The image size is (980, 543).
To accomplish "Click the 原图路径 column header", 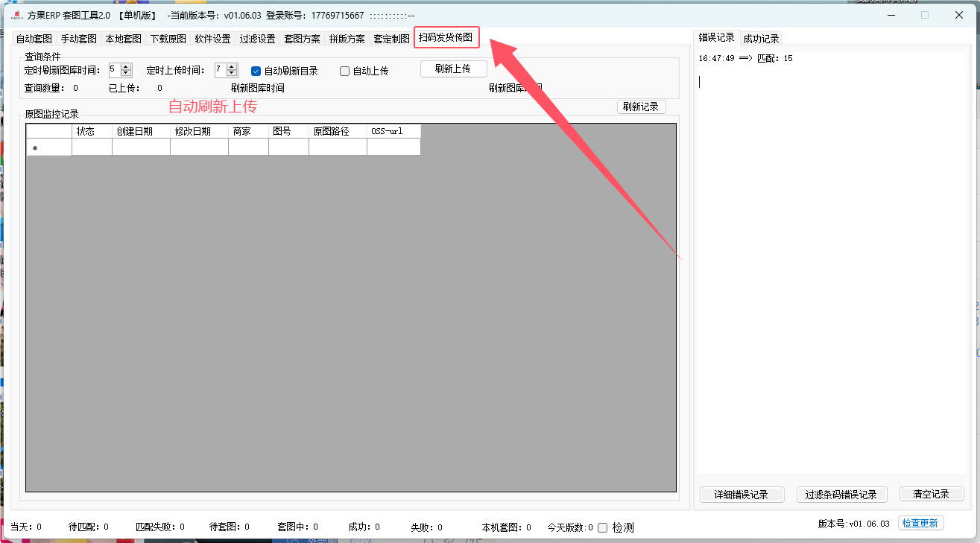I will tap(338, 131).
